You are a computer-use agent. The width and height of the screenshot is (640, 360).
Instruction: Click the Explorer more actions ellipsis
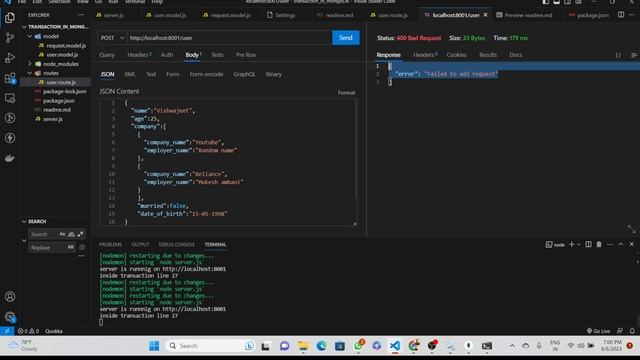[81, 15]
